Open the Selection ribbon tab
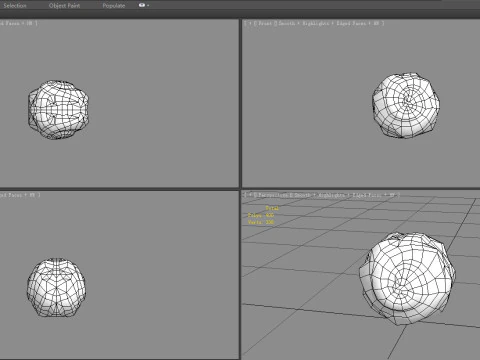The image size is (480, 360). pyautogui.click(x=15, y=6)
